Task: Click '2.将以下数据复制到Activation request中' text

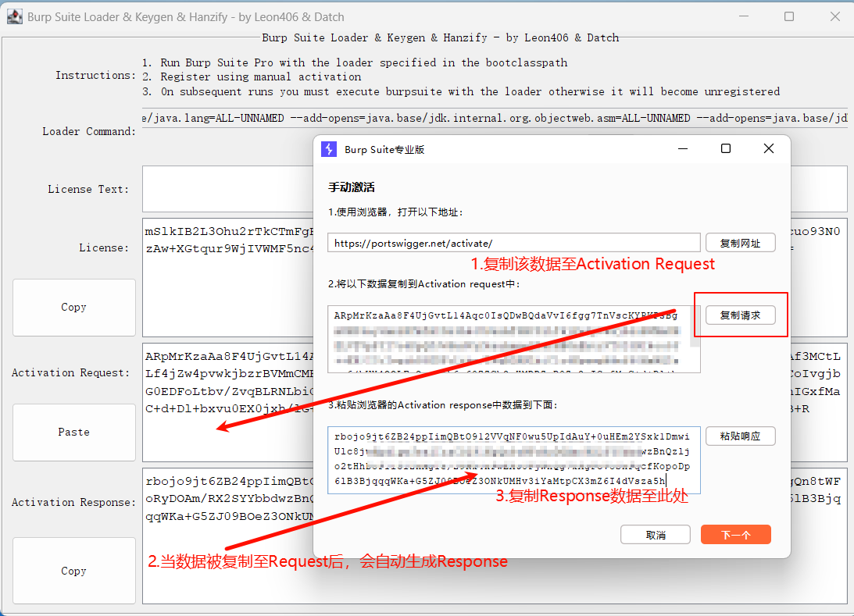Action: (424, 284)
